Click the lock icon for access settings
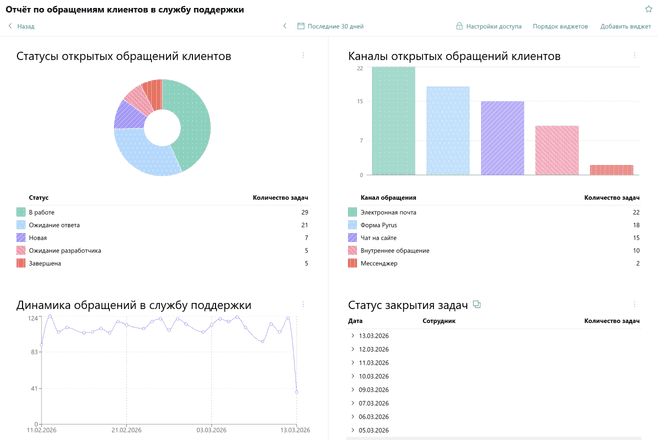The height and width of the screenshot is (440, 658). (459, 26)
